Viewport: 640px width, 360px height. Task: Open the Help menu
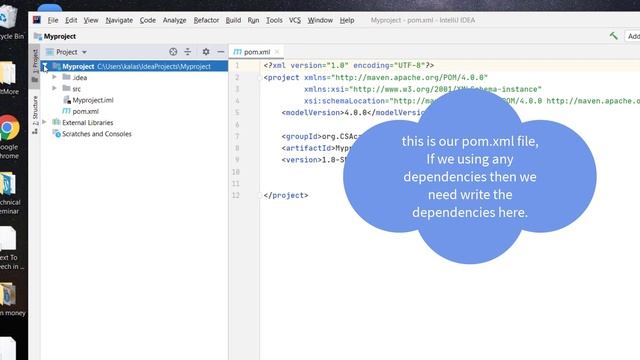point(347,20)
